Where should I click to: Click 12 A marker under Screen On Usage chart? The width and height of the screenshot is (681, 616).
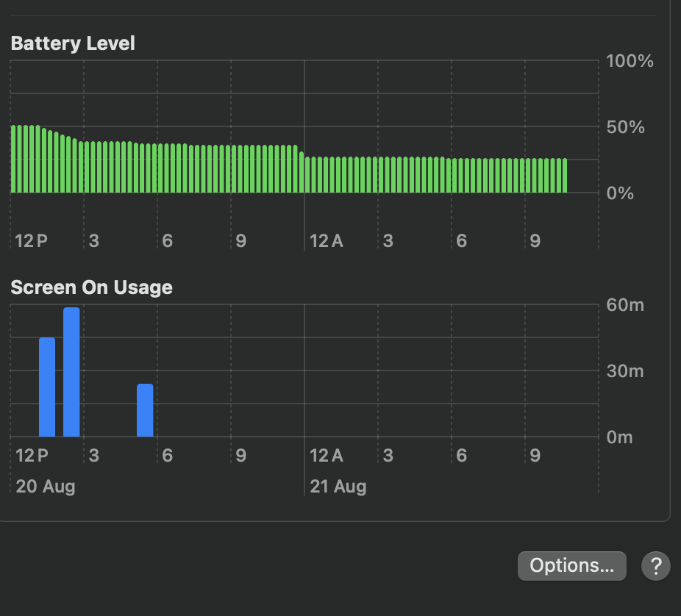pyautogui.click(x=327, y=456)
